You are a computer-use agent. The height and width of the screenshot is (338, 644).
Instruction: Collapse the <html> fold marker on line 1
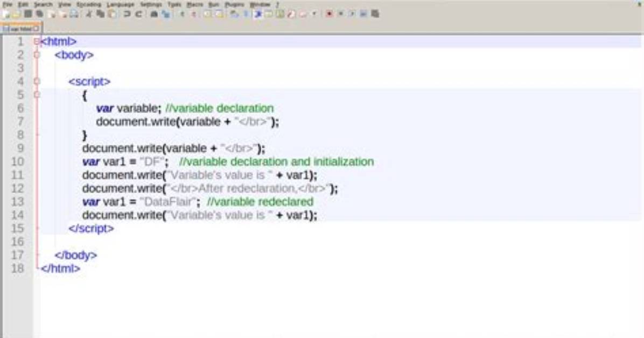[x=37, y=41]
